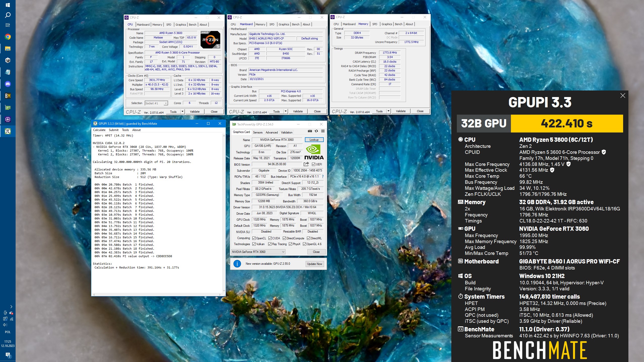Expand Tools arrow in CPU-Z CPU window
Viewport: 644px width, 362px height.
pyautogui.click(x=183, y=112)
